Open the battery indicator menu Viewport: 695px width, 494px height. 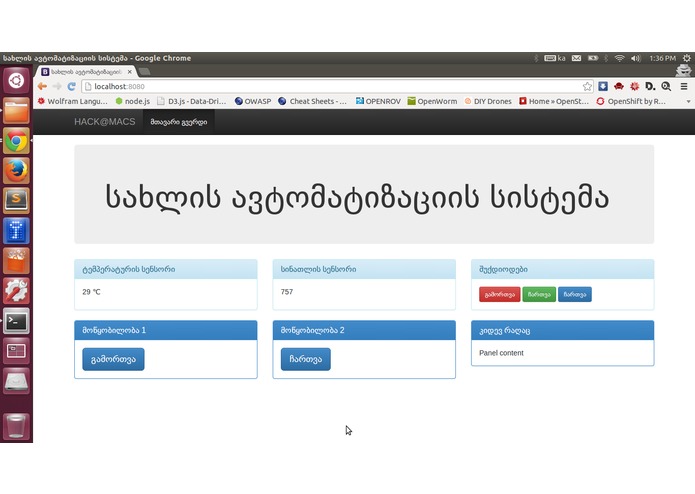(593, 58)
